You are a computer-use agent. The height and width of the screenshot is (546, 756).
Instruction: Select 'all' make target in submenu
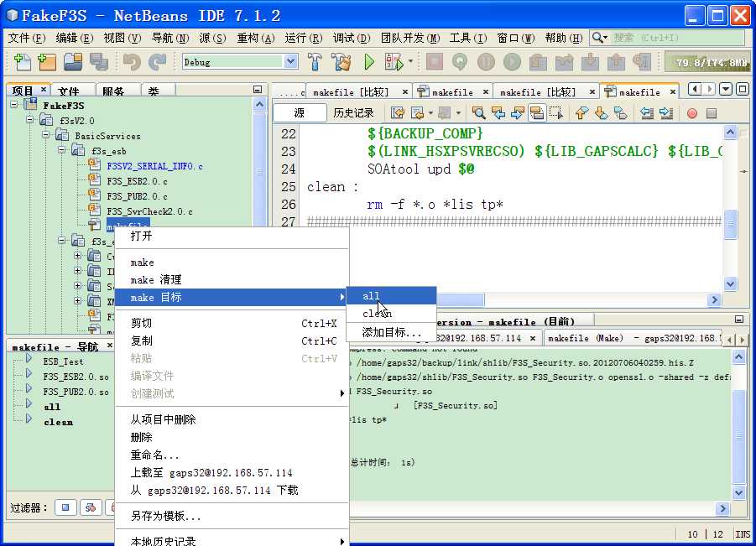click(x=391, y=296)
